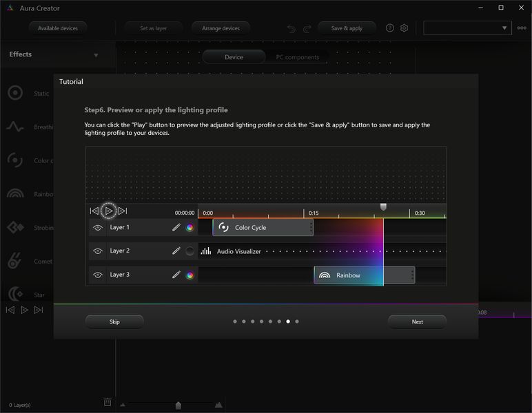Open the more options ellipsis menu
The height and width of the screenshot is (413, 532).
coord(522,28)
